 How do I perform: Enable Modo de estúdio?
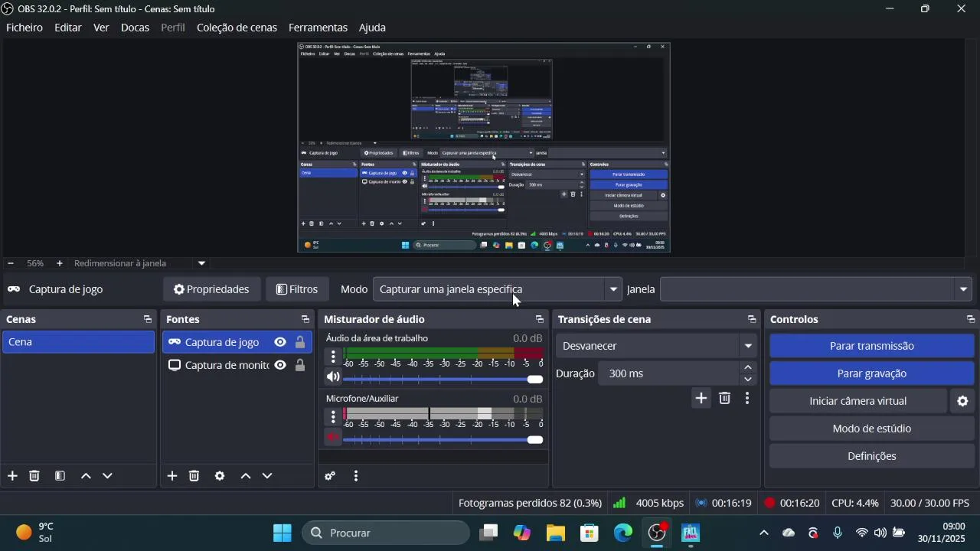(871, 429)
